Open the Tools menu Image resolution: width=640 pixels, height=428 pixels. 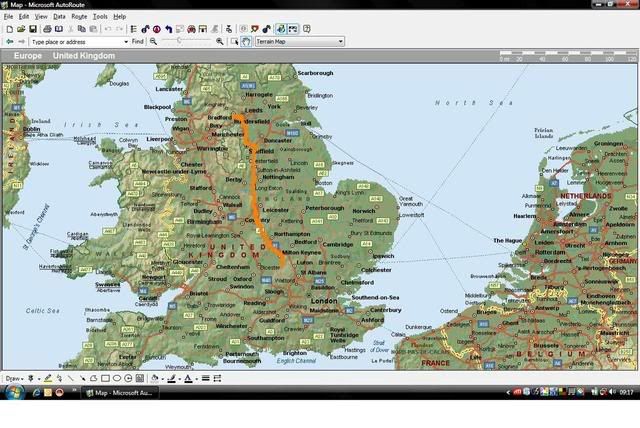pyautogui.click(x=100, y=16)
